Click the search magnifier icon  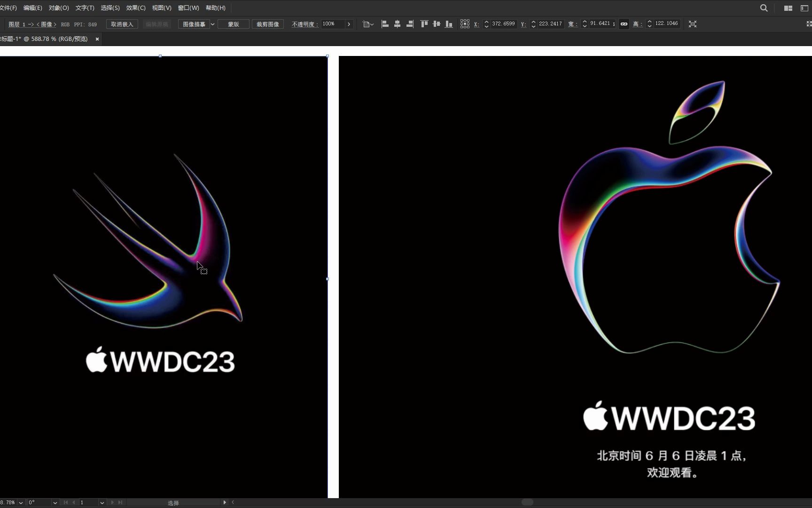click(764, 8)
